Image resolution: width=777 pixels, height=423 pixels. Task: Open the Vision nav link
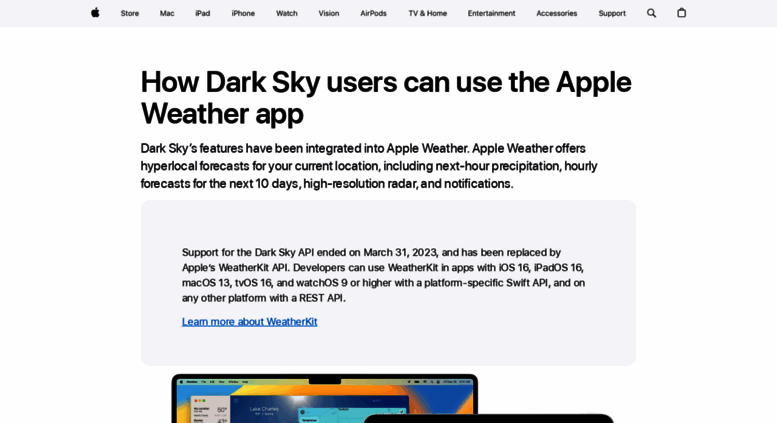click(329, 13)
